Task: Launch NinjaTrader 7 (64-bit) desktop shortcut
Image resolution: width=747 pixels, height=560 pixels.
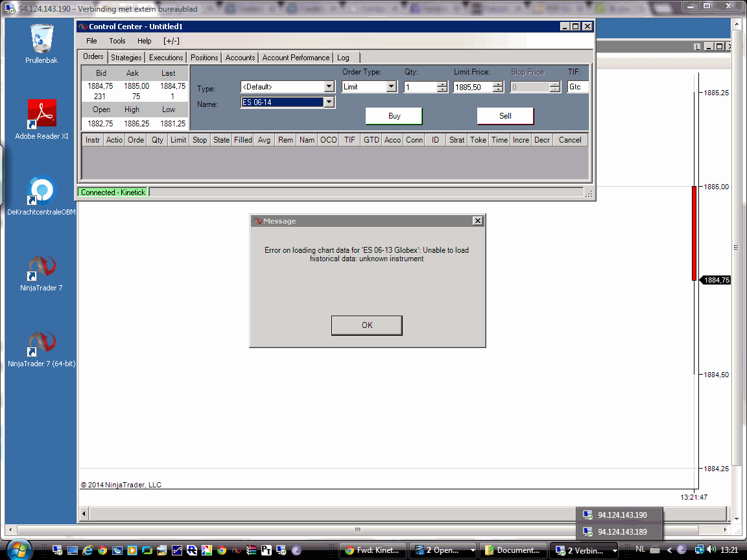Action: 41,349
